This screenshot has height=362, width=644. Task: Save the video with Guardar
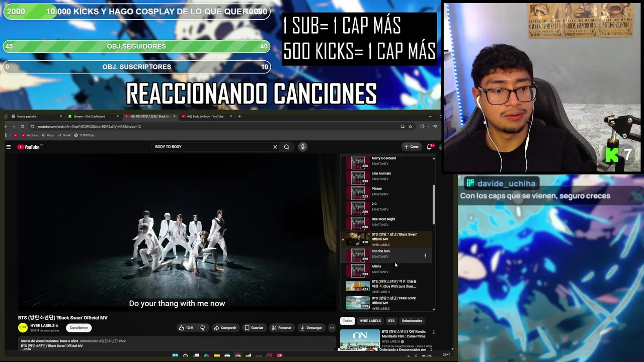(254, 328)
